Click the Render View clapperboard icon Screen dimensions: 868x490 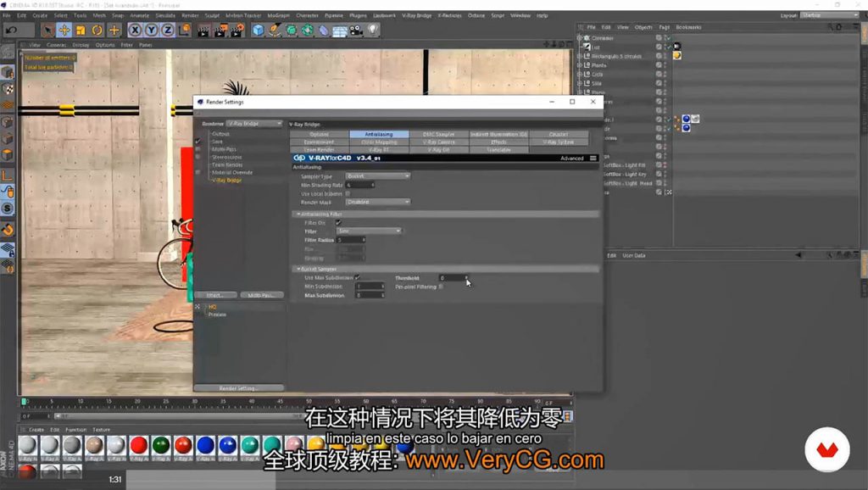203,30
